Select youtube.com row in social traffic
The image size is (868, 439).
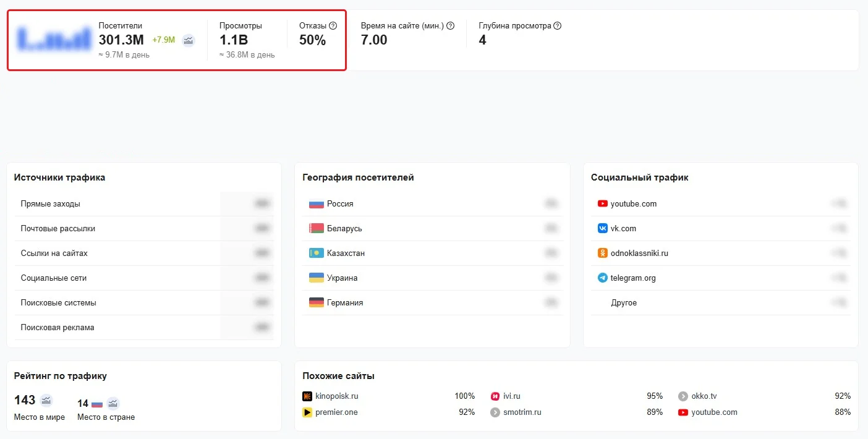721,204
